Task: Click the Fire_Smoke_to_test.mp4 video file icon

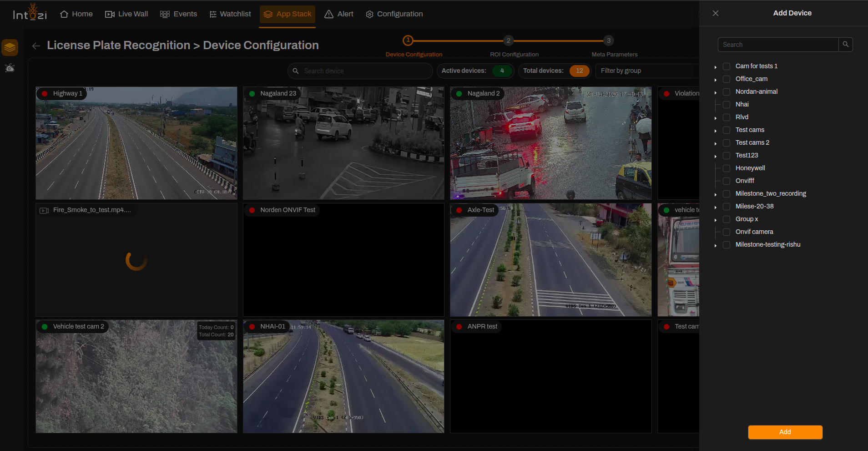Action: pyautogui.click(x=44, y=210)
